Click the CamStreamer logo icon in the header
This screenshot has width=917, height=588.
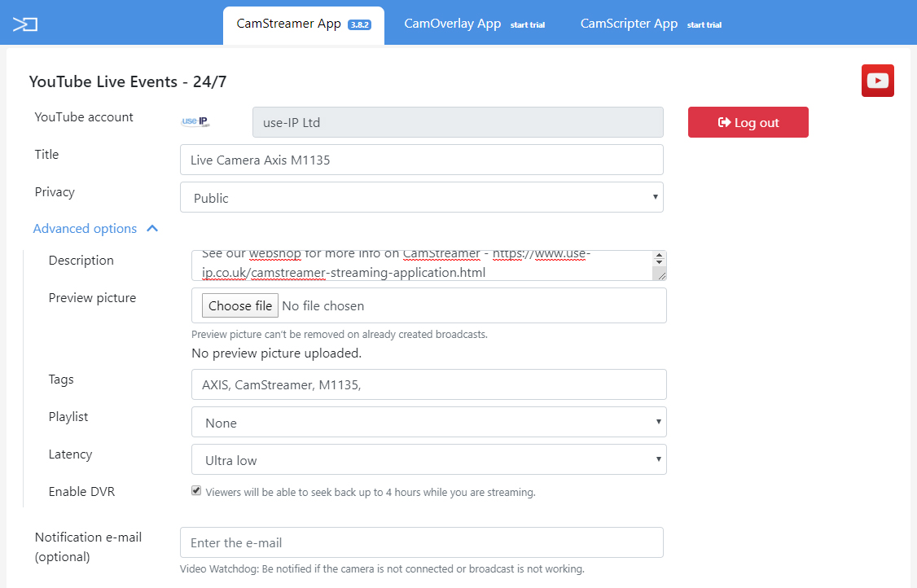(x=25, y=24)
